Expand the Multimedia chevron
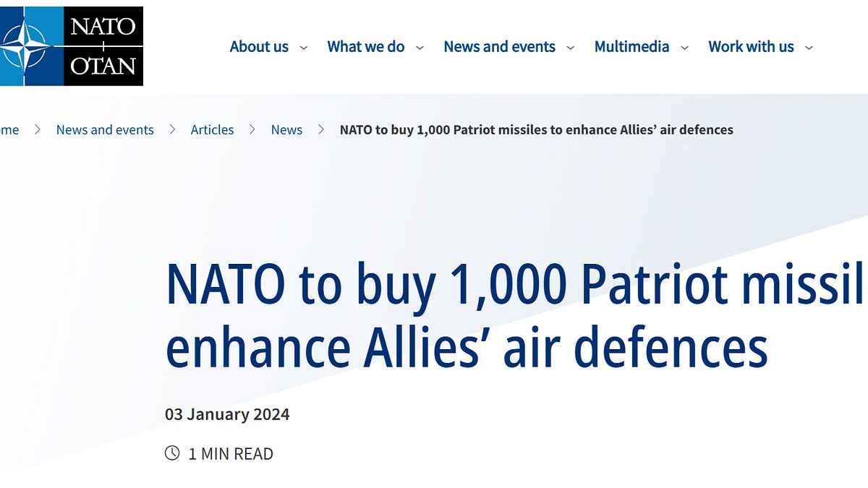Screen dimensions: 868x488 click(684, 48)
